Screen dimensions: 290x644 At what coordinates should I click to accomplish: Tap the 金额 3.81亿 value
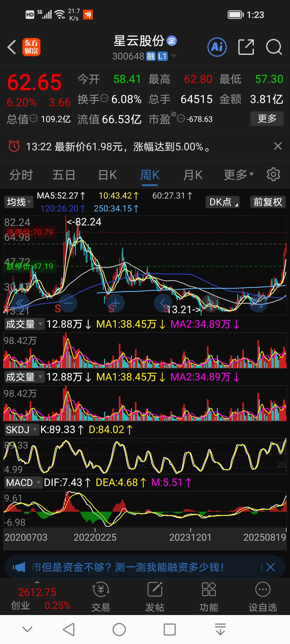click(x=267, y=99)
